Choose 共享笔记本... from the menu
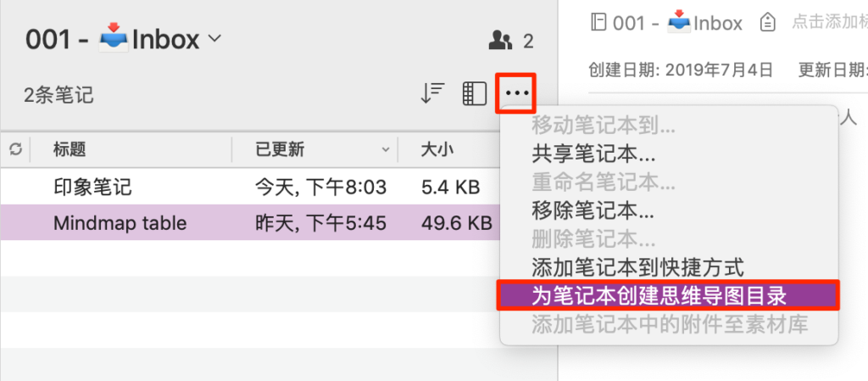Image resolution: width=868 pixels, height=381 pixels. point(593,154)
